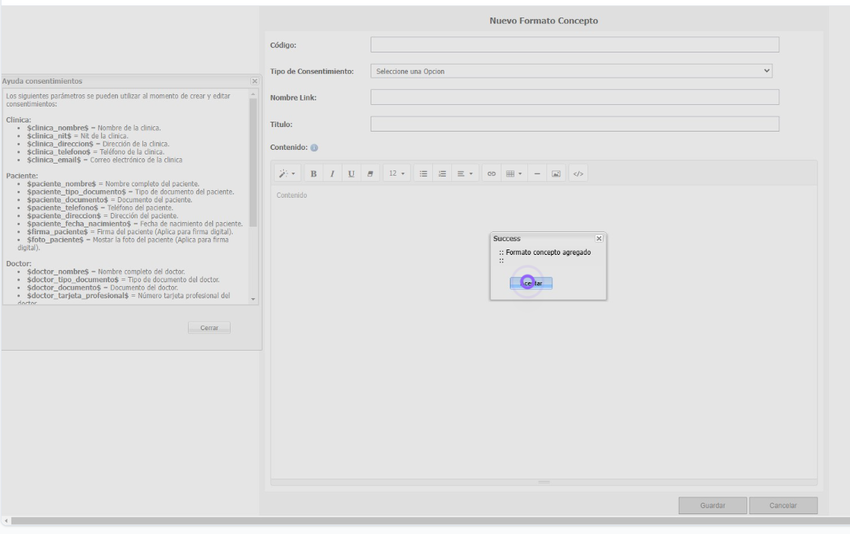Click the $clinica_telefono$ parameter text
Viewport: 850px width, 534px height.
[59, 152]
